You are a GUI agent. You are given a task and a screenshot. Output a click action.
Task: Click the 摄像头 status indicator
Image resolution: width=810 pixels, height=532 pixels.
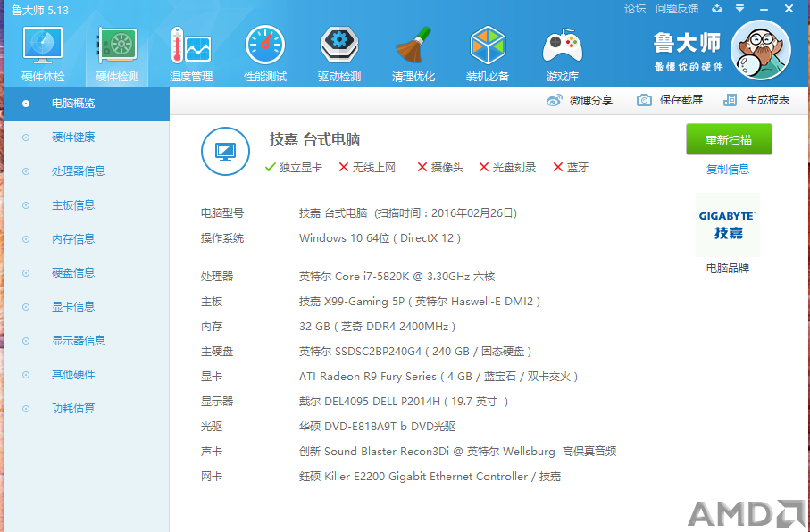440,167
